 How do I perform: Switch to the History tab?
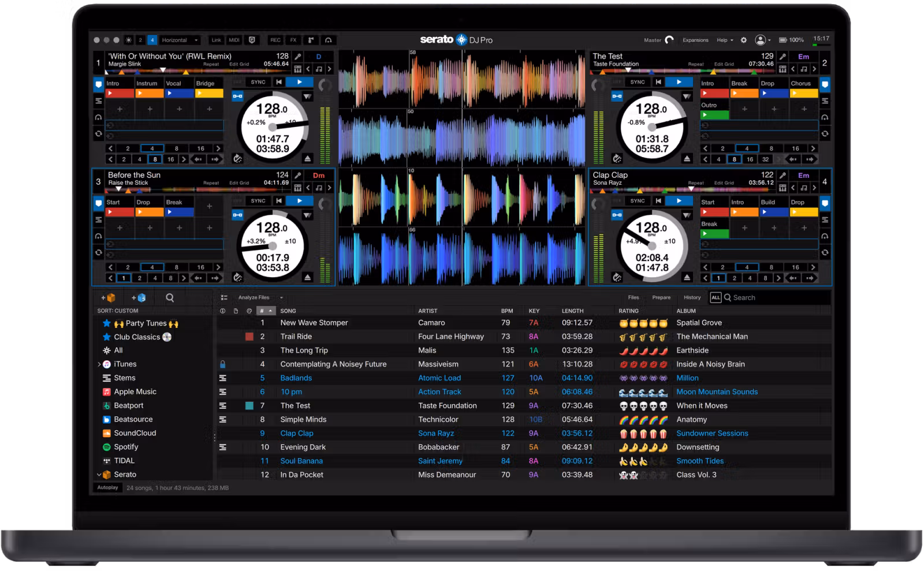tap(692, 298)
